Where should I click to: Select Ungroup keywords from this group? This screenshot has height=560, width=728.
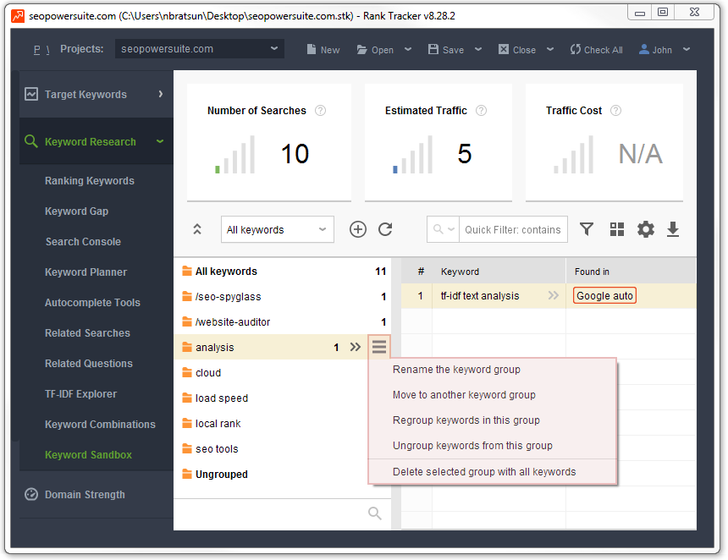pyautogui.click(x=472, y=446)
